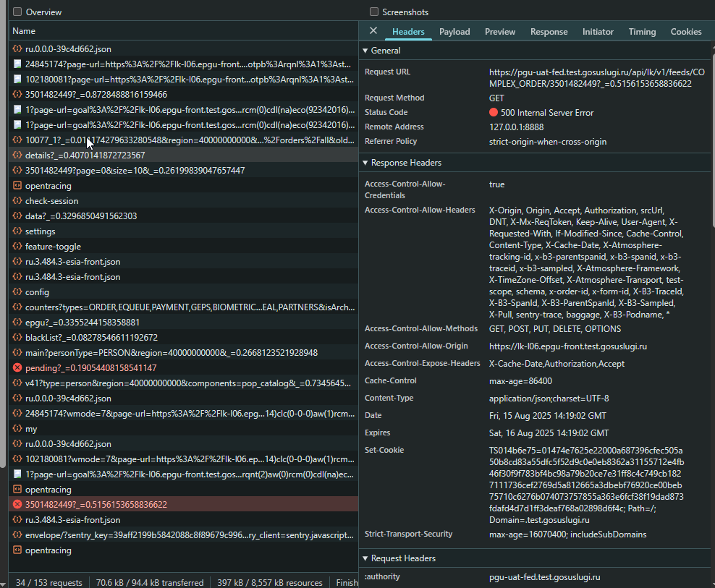Enable the Overview checkbox
The image size is (715, 588).
(17, 12)
